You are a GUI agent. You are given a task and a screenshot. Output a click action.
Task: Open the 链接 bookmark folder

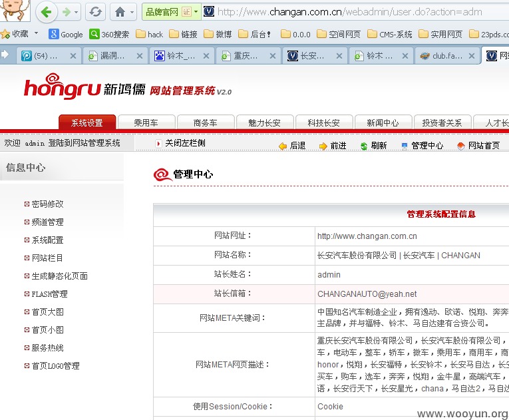(x=184, y=34)
